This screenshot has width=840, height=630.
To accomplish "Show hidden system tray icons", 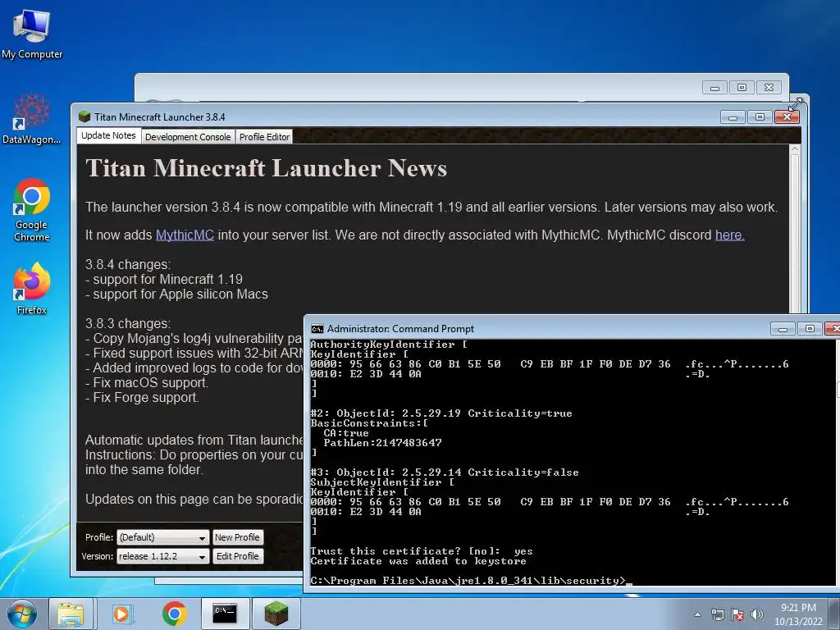I will click(x=697, y=614).
